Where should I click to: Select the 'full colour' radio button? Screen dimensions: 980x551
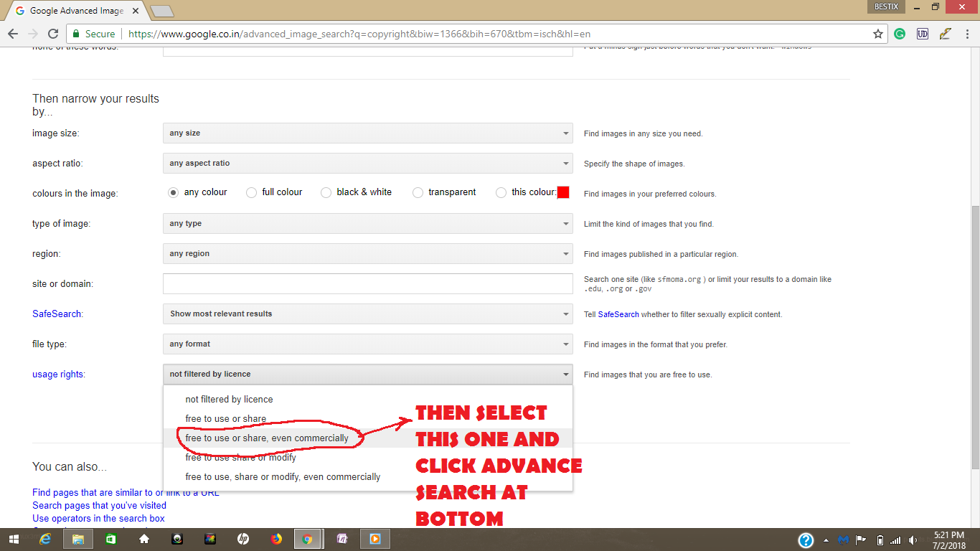point(251,192)
